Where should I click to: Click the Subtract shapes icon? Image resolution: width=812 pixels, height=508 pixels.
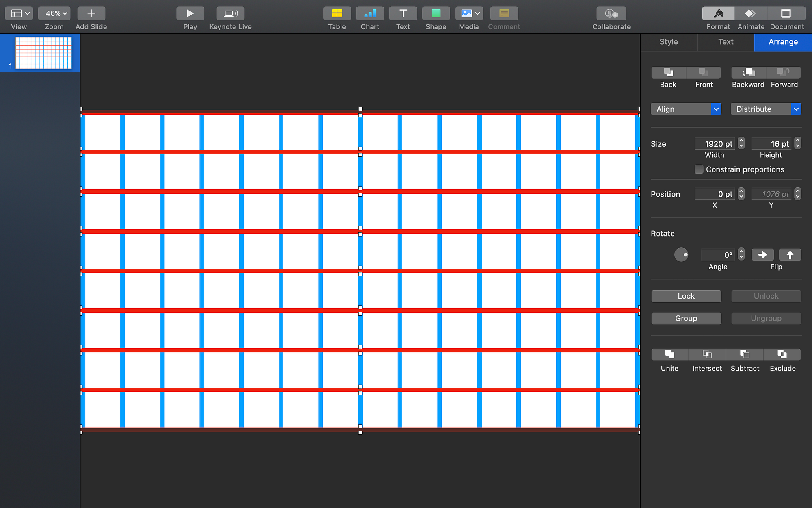click(745, 354)
